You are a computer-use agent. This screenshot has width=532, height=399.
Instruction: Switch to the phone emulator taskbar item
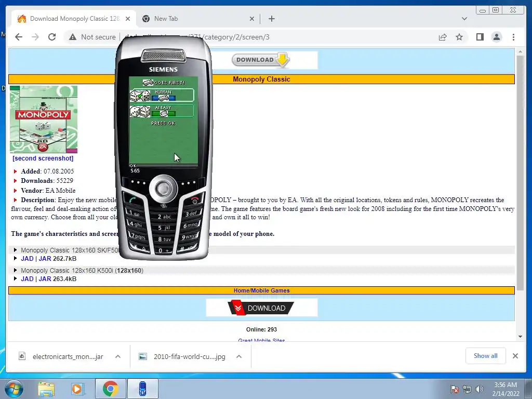(x=143, y=389)
